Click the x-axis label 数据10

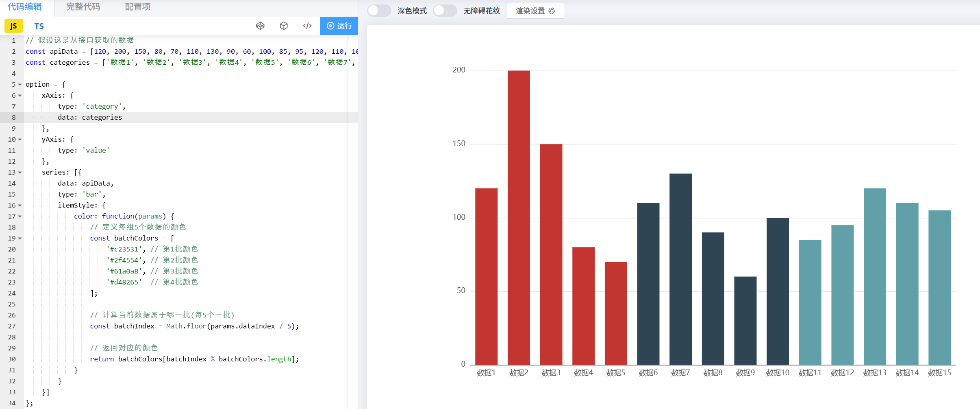pos(778,373)
